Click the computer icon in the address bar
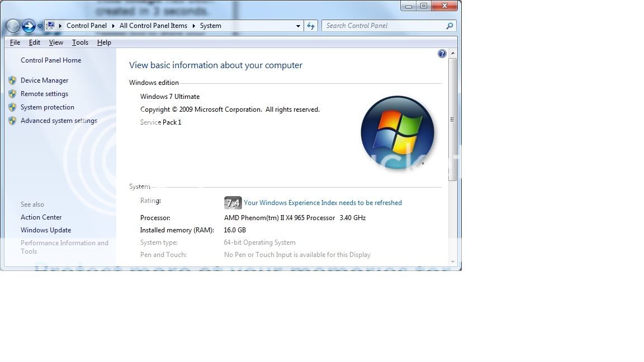 tap(51, 26)
